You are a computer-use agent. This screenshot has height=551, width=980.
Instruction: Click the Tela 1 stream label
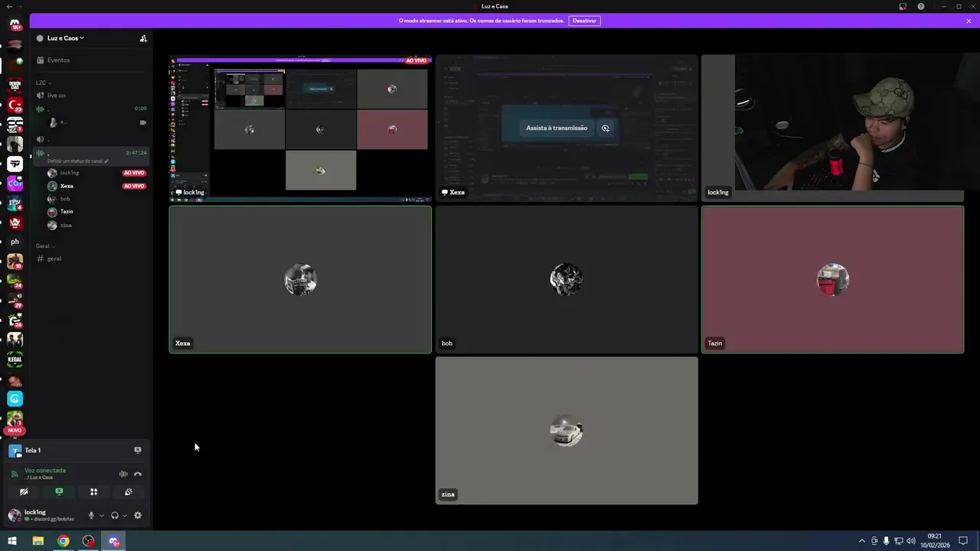point(32,451)
